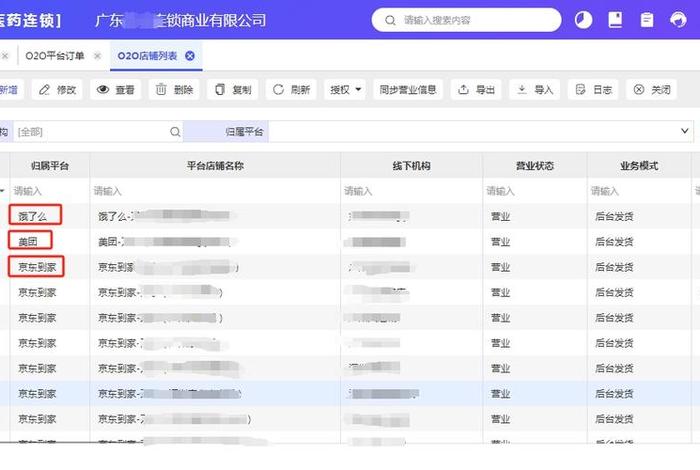This screenshot has width=700, height=470.
Task: Click 后台发货 in the 美团 row
Action: (614, 242)
